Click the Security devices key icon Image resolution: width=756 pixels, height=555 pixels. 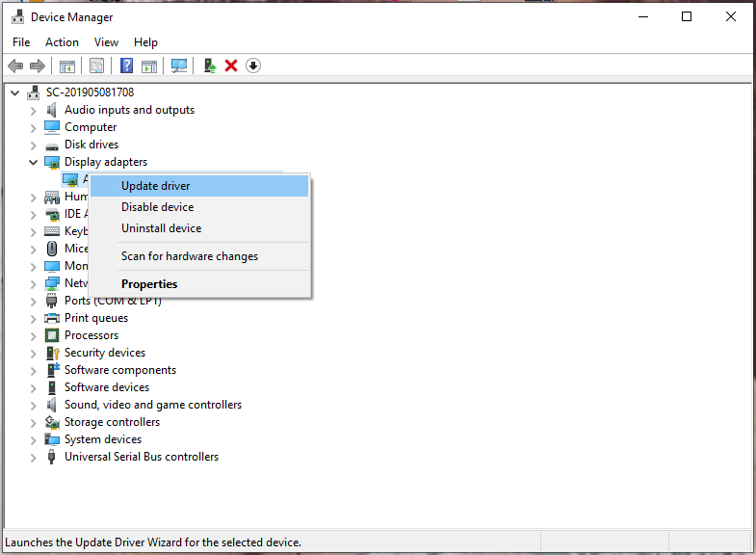(x=52, y=353)
